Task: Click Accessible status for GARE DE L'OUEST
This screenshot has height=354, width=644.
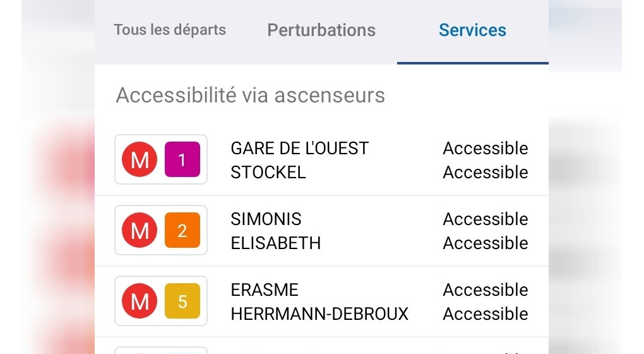Action: click(x=486, y=149)
